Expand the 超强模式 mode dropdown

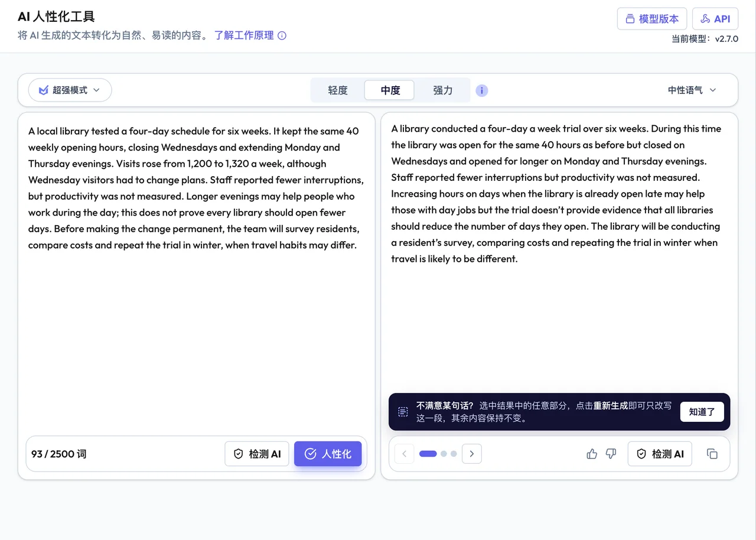(70, 90)
